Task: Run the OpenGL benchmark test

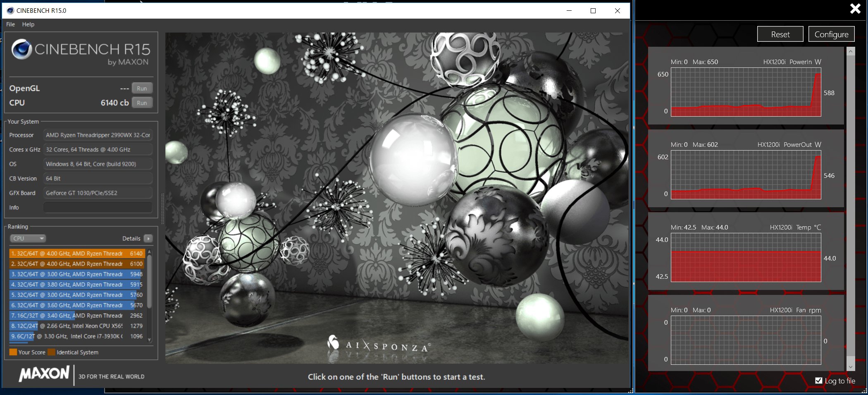Action: 142,89
